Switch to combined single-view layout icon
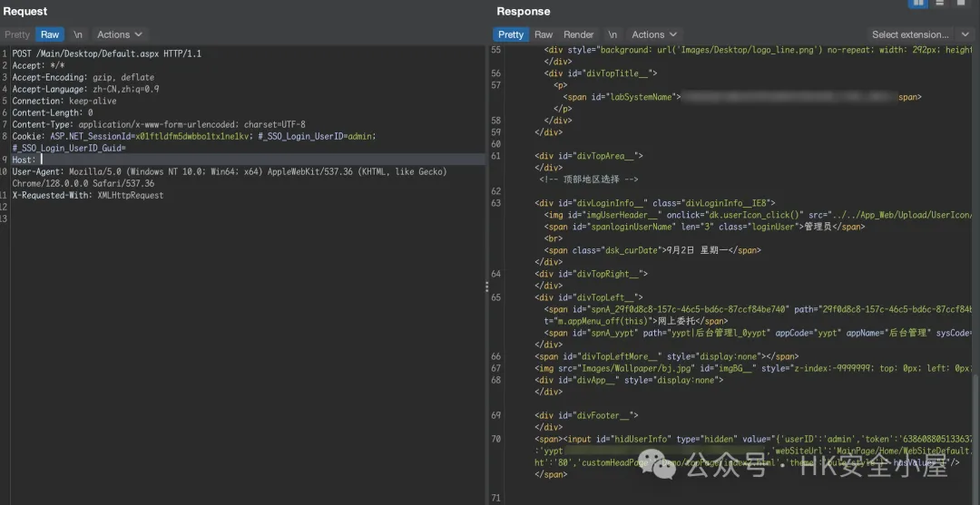 point(961,3)
